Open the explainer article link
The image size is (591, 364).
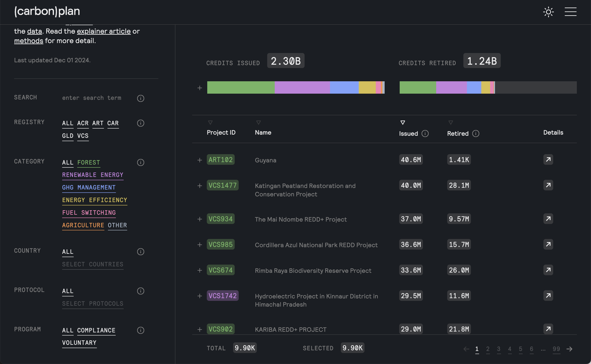tap(104, 31)
